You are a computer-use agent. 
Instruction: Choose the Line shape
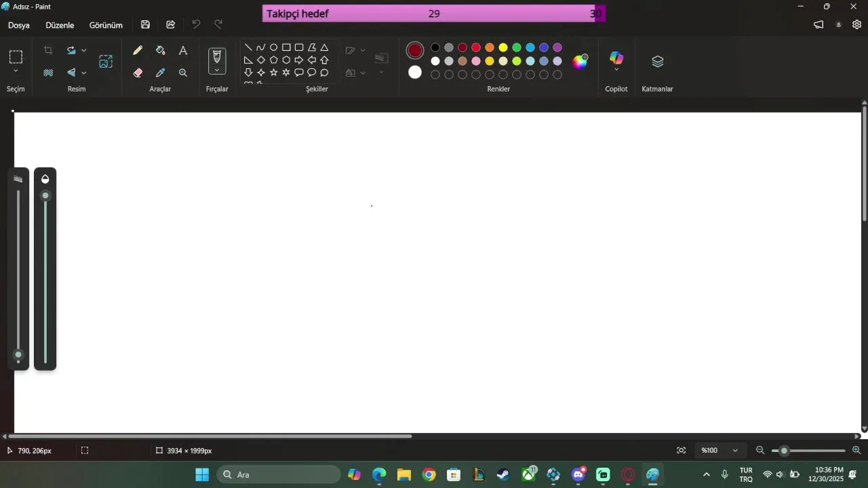tap(248, 47)
